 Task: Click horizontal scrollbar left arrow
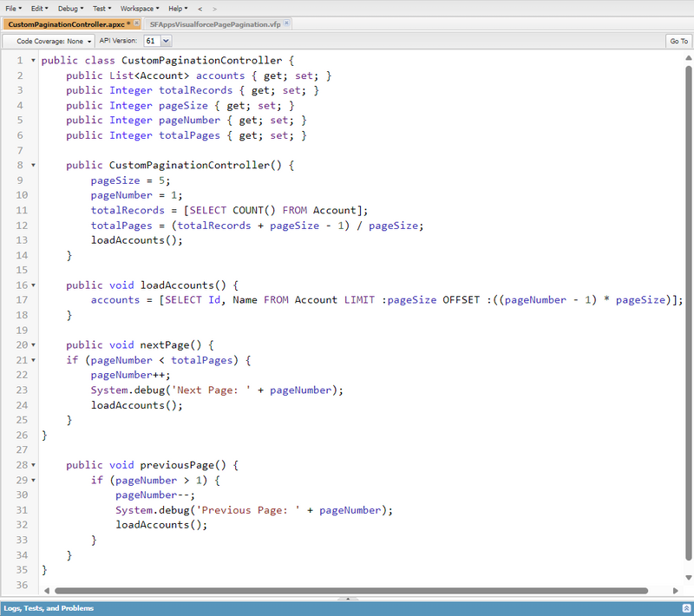(47, 591)
